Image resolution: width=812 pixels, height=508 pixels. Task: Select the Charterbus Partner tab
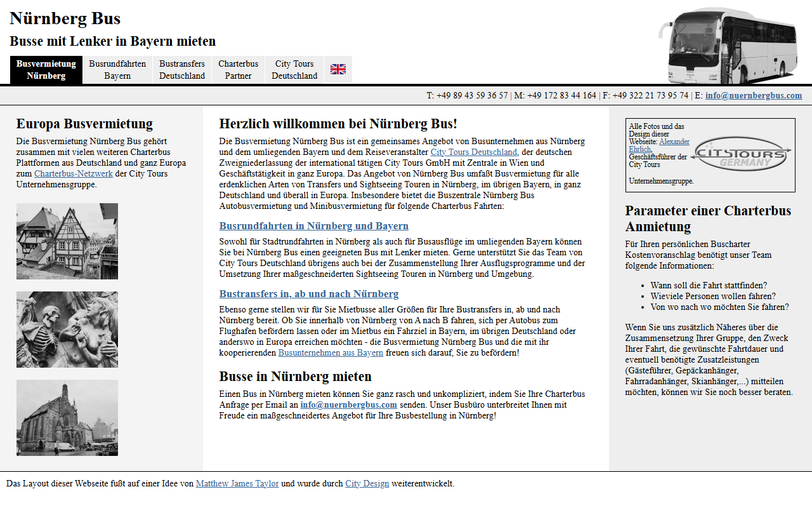point(239,70)
